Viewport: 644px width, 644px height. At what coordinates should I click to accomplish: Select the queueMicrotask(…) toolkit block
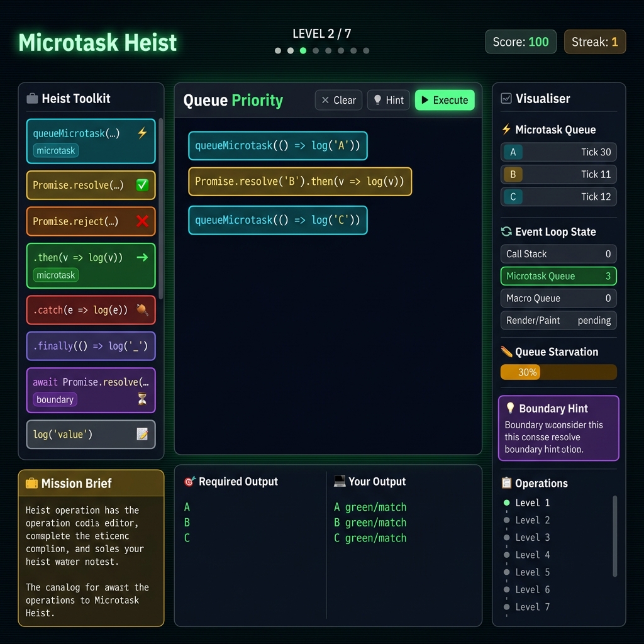[91, 142]
